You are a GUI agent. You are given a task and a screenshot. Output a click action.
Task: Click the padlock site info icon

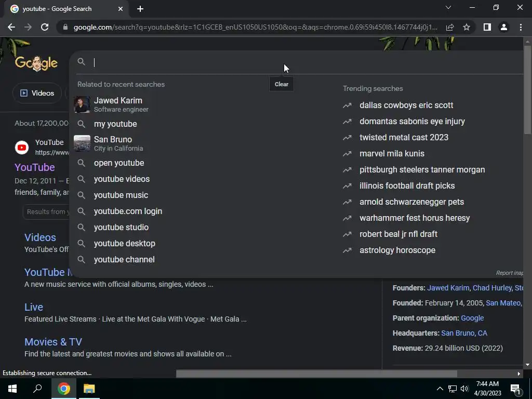[65, 27]
